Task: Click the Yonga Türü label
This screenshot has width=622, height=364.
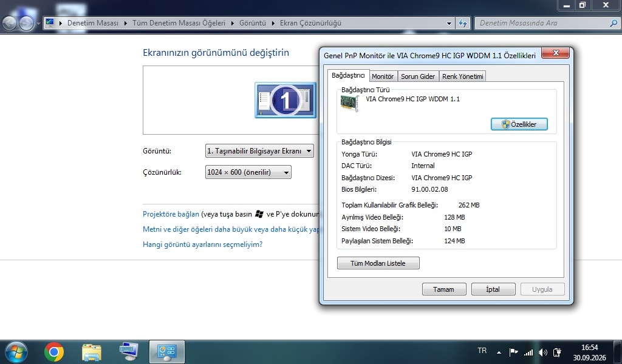Action: [x=360, y=154]
